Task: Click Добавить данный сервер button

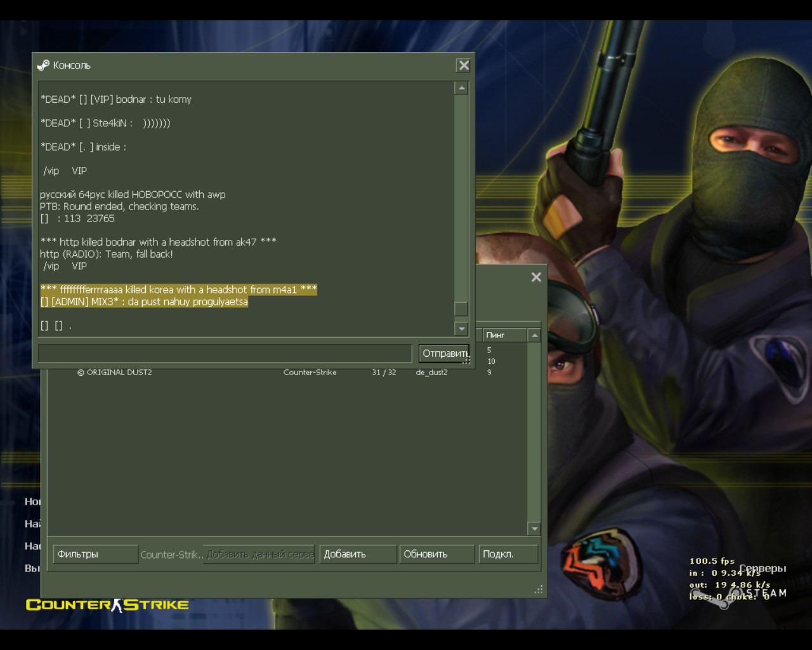Action: click(259, 554)
